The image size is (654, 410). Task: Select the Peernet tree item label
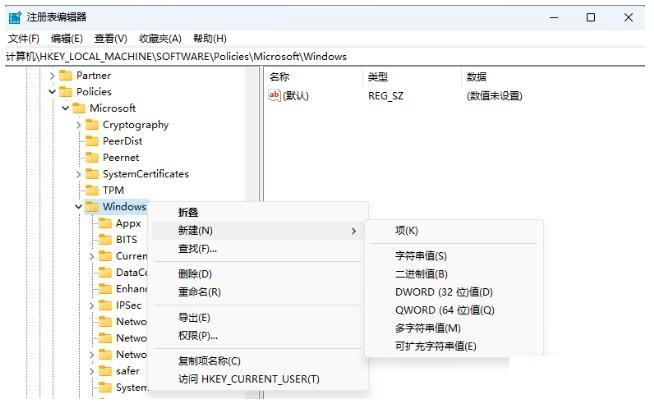(x=121, y=158)
